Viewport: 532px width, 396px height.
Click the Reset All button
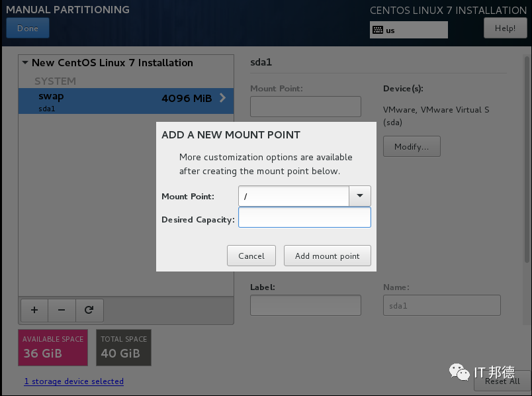(x=502, y=381)
